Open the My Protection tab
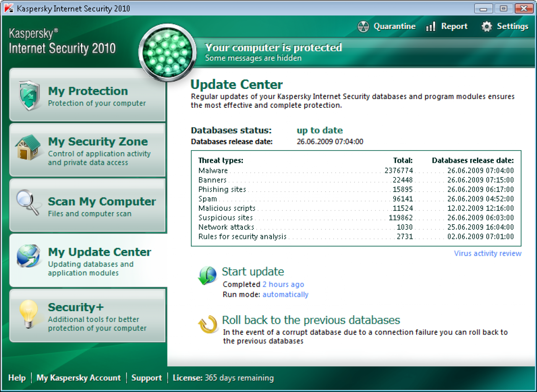537x392 pixels. pos(88,95)
